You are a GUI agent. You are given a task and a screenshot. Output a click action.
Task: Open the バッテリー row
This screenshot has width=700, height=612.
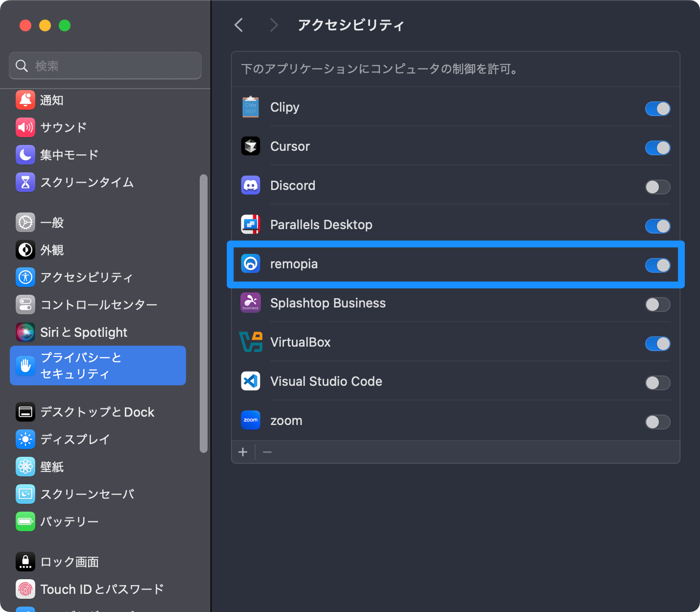point(98,522)
